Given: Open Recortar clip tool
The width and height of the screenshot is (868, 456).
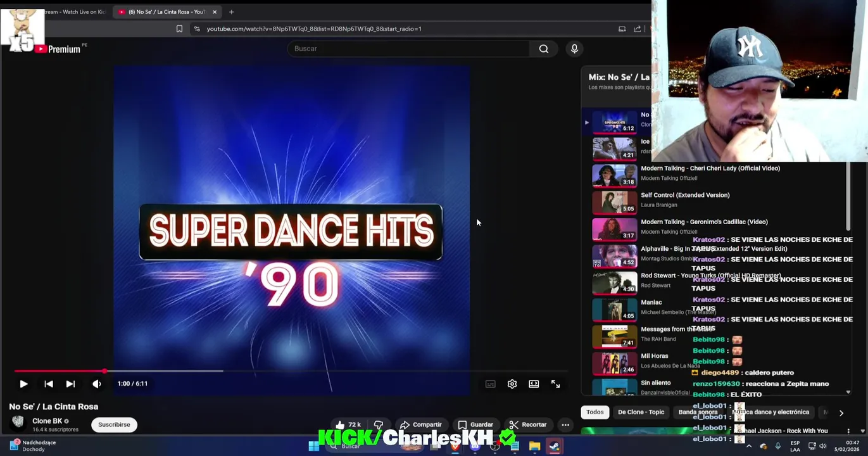Looking at the screenshot, I should coord(528,425).
